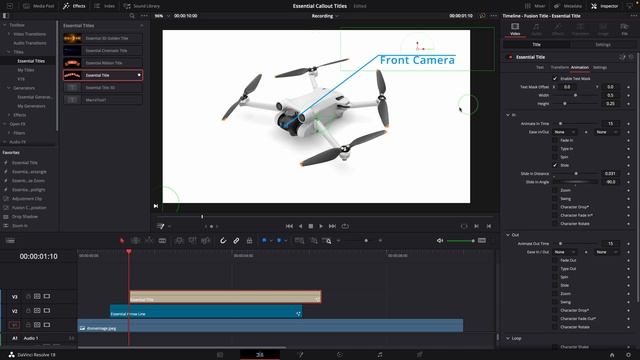The width and height of the screenshot is (640, 360).
Task: Open the Media Pool panel
Action: click(x=39, y=6)
